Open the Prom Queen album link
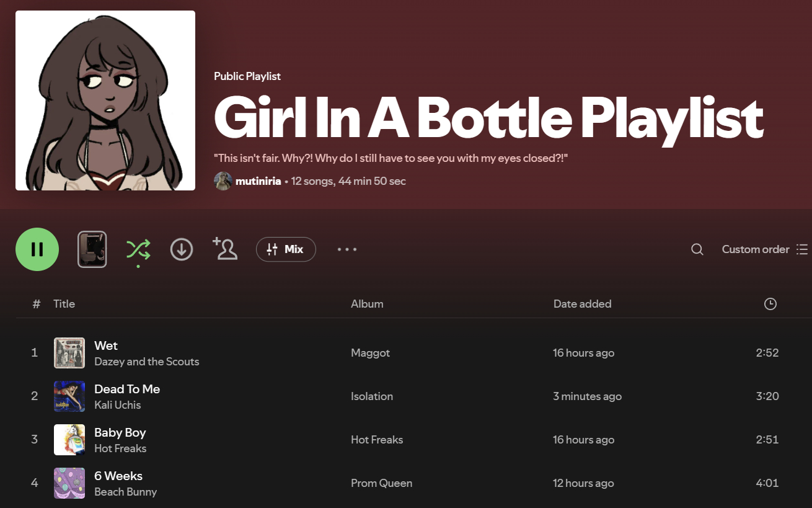This screenshot has height=508, width=812. [x=381, y=483]
